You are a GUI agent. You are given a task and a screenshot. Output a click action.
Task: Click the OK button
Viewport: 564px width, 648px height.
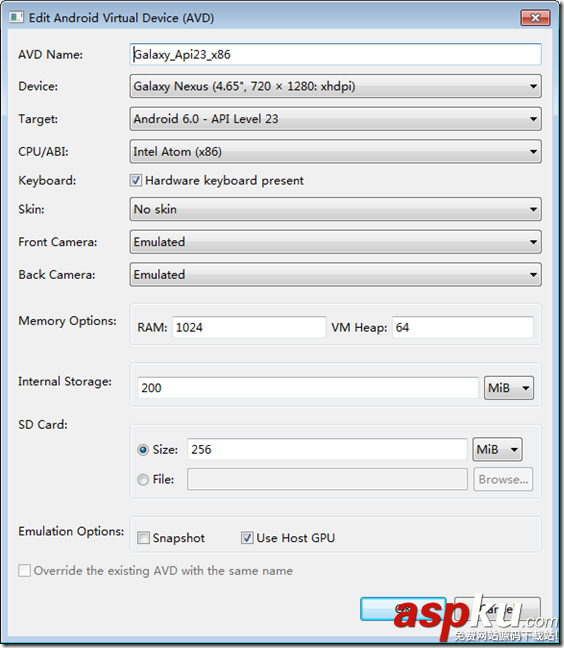(x=403, y=609)
